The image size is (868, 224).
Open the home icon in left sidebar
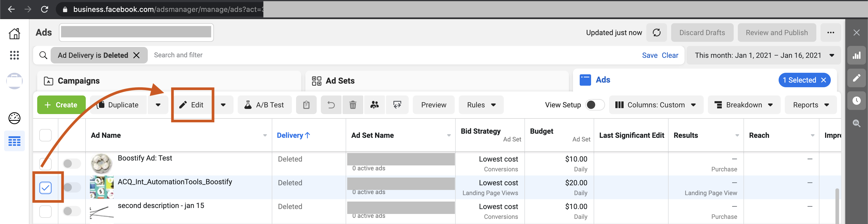coord(14,34)
